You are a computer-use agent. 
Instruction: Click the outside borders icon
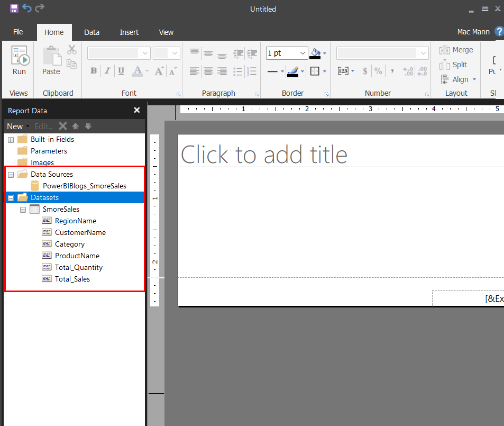point(315,71)
